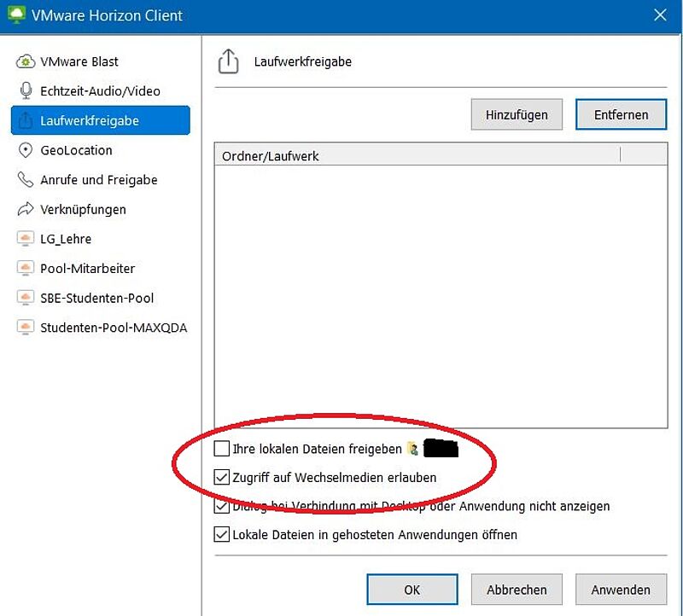Confirm with the OK button

click(x=412, y=590)
